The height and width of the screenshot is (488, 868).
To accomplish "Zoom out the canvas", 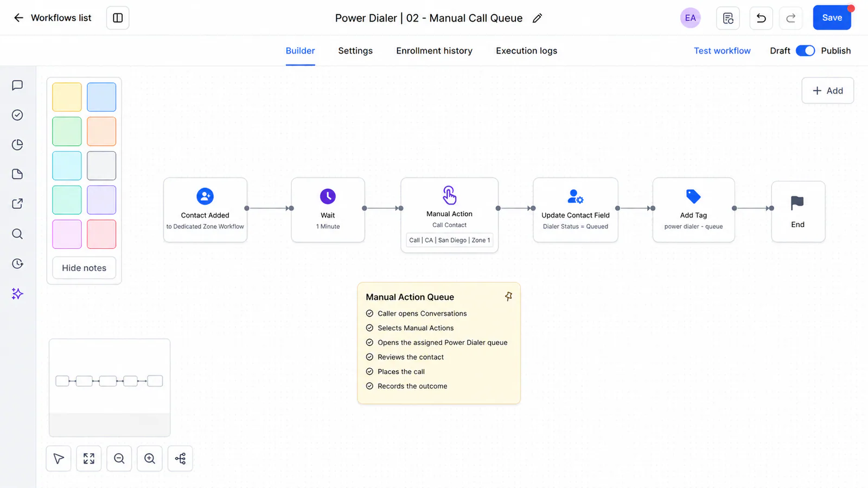I will (119, 459).
